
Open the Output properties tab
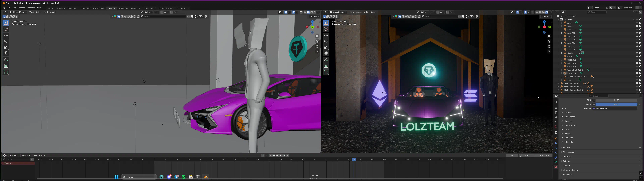coord(556,112)
